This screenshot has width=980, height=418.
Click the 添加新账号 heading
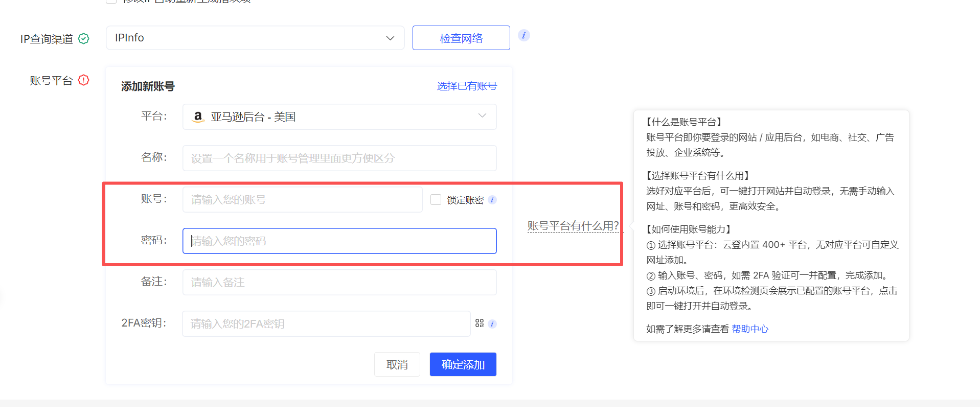click(x=148, y=86)
